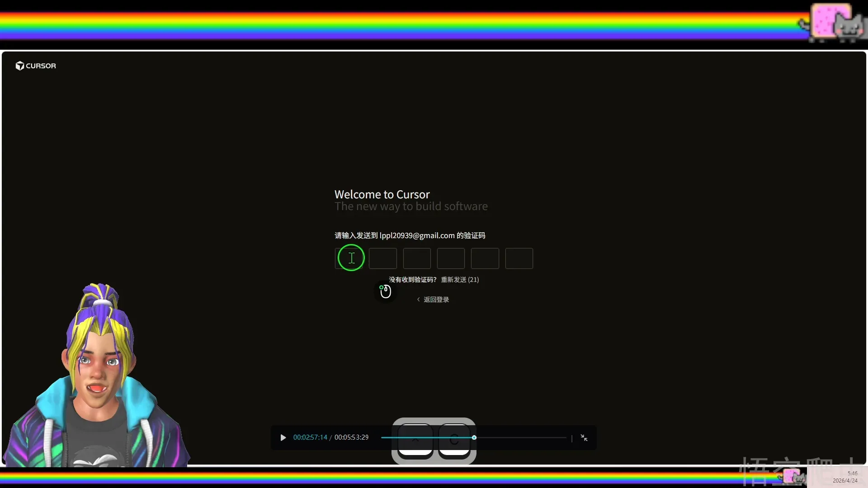
Task: Click the 返回登录 back link
Action: [x=436, y=299]
